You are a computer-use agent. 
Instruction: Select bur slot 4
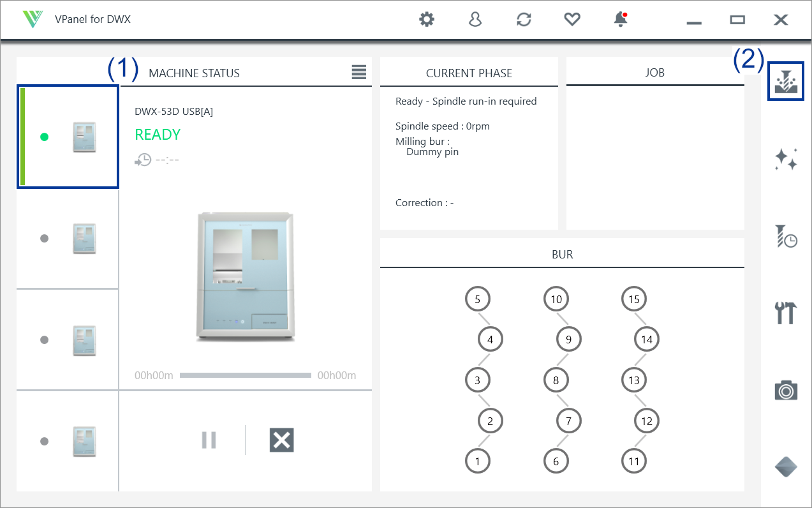(x=491, y=340)
